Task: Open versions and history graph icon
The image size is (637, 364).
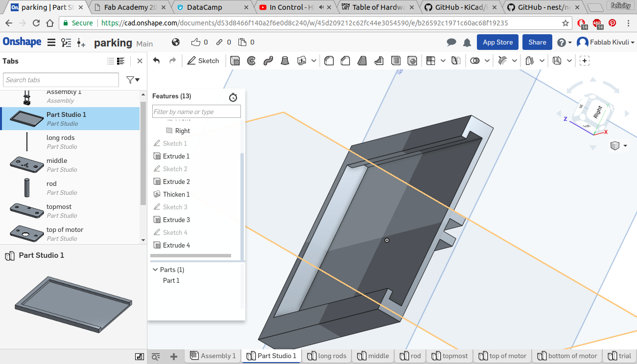Action: click(66, 43)
